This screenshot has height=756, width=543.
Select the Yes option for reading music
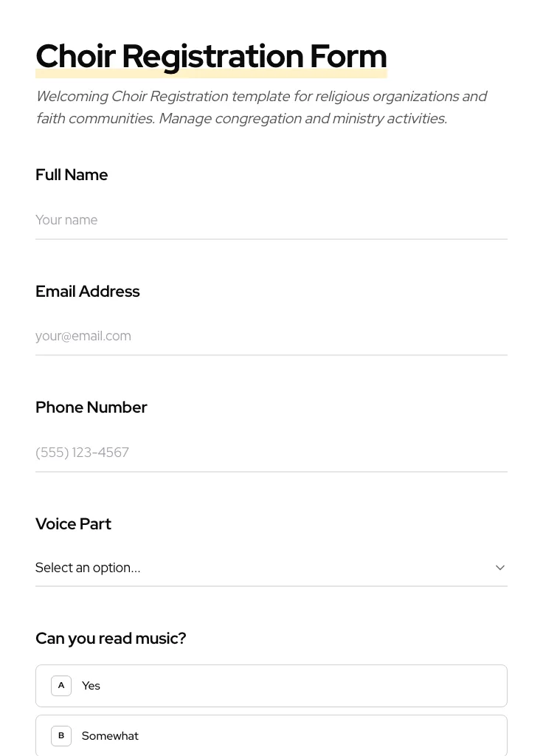point(271,686)
